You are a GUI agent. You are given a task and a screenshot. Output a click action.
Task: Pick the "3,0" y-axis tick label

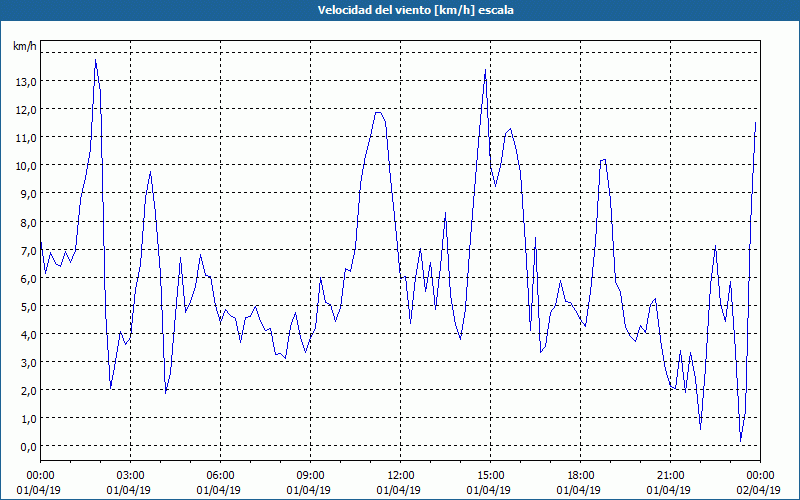(27, 362)
